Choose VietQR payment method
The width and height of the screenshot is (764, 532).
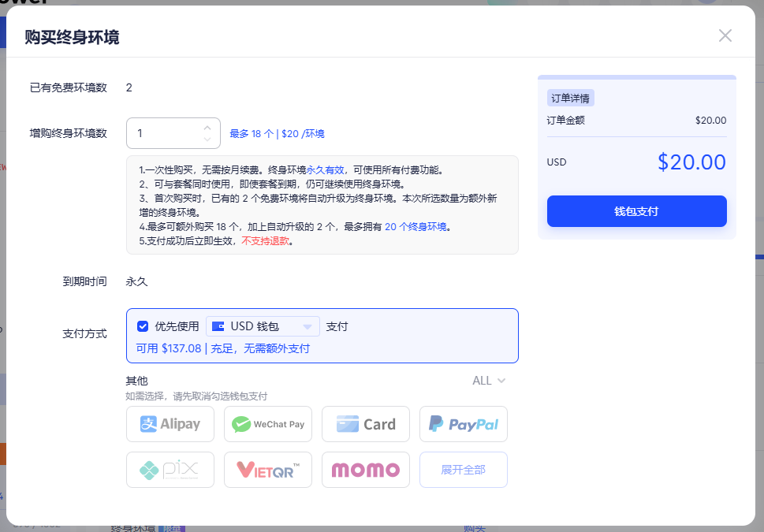click(x=268, y=470)
